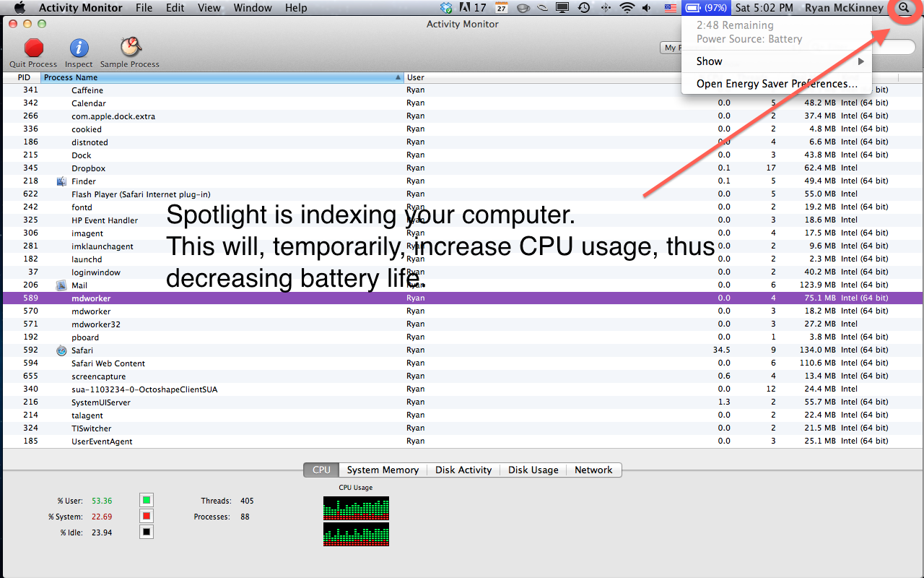Switch to the CPU tab

(321, 470)
